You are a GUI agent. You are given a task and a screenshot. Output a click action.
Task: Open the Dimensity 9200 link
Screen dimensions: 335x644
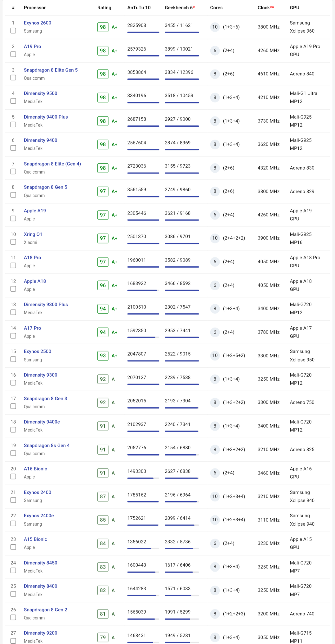41,633
